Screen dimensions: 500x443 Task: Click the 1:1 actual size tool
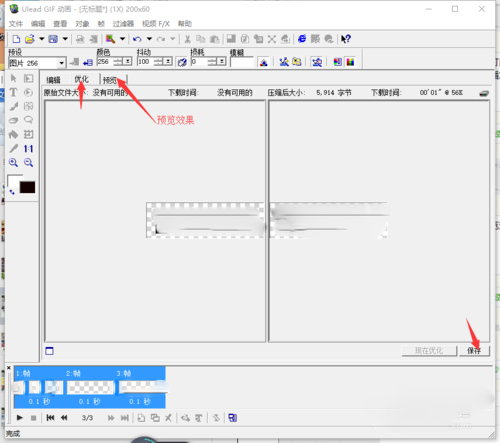click(28, 149)
